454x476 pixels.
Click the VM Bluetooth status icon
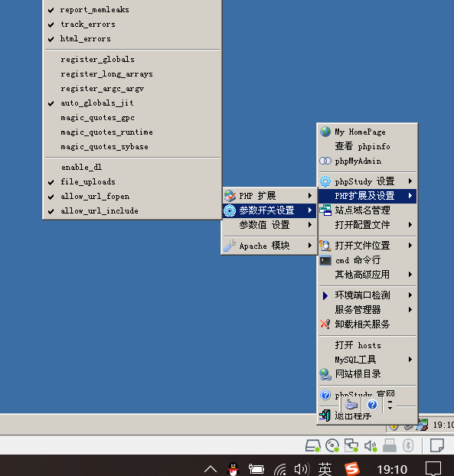tap(408, 445)
